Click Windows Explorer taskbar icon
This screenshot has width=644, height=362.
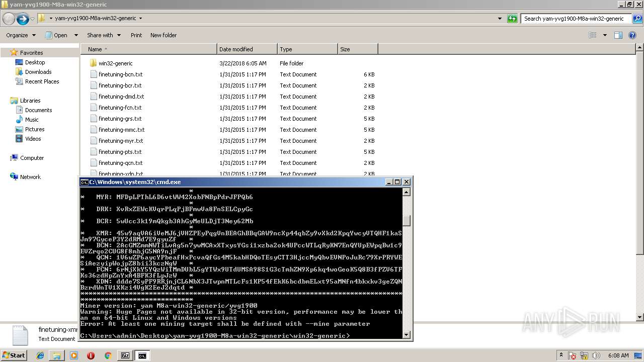coord(57,355)
